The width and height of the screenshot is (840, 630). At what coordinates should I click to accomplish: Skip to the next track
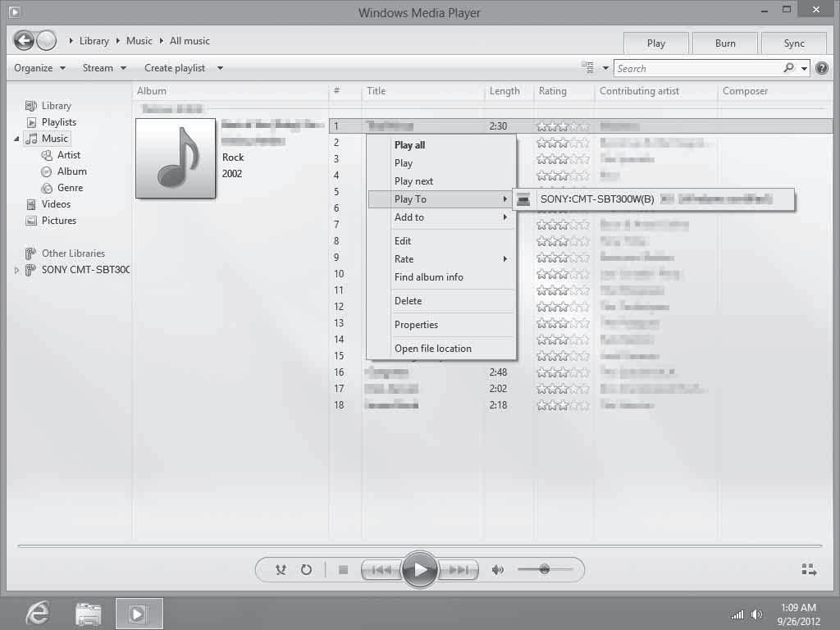pyautogui.click(x=458, y=570)
